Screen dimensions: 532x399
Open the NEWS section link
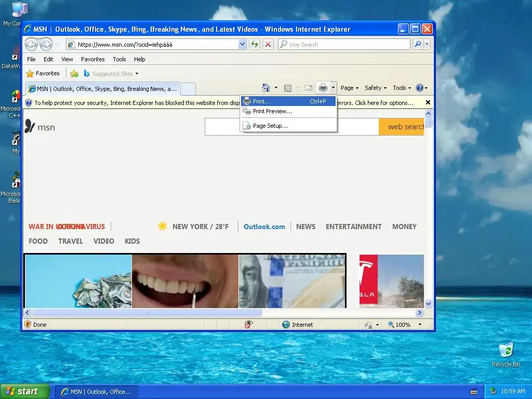tap(305, 227)
